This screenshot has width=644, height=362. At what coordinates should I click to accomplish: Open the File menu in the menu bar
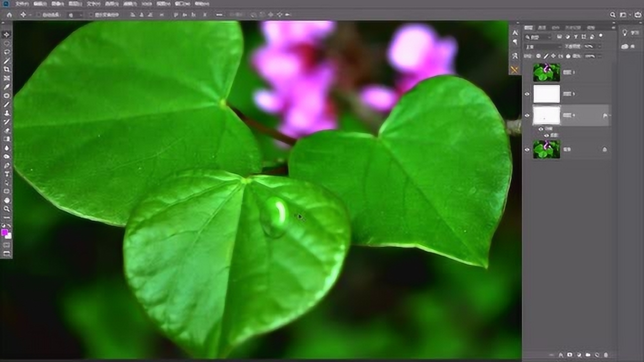[x=22, y=4]
